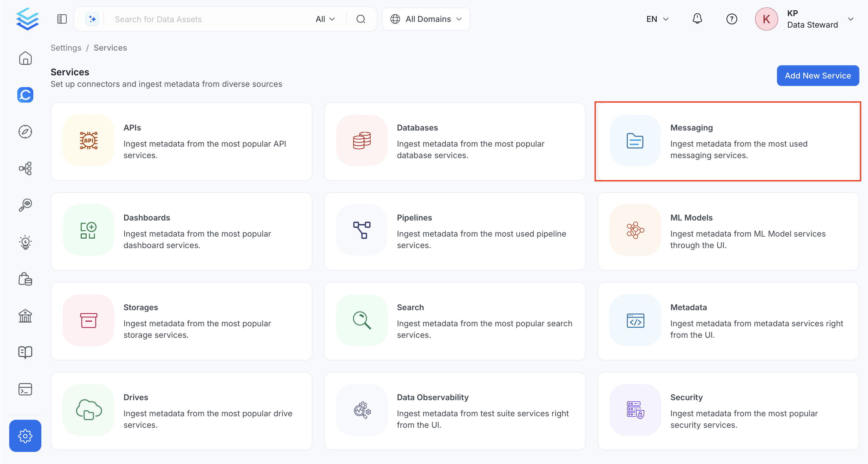Open the terminal console sidebar icon
The height and width of the screenshot is (464, 868).
[25, 389]
